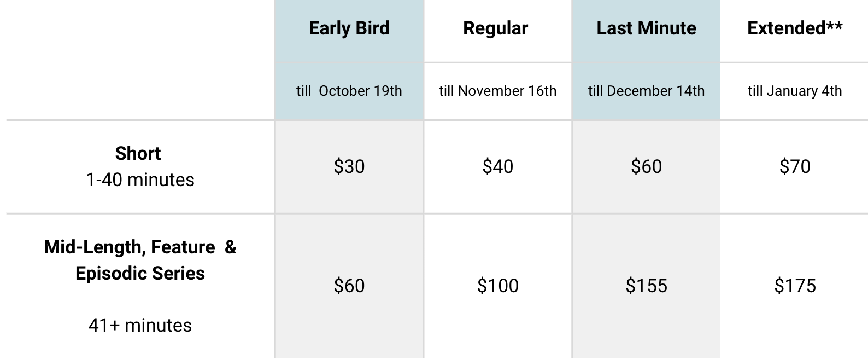Image resolution: width=868 pixels, height=359 pixels.
Task: Pick the $40 Regular Short price
Action: coord(497,166)
